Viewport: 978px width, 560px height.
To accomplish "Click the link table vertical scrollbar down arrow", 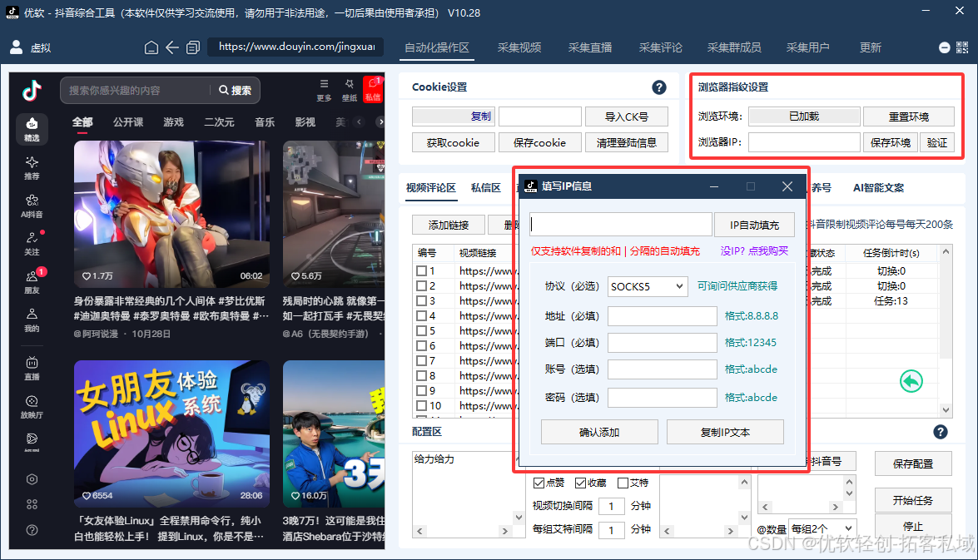I will coord(946,409).
